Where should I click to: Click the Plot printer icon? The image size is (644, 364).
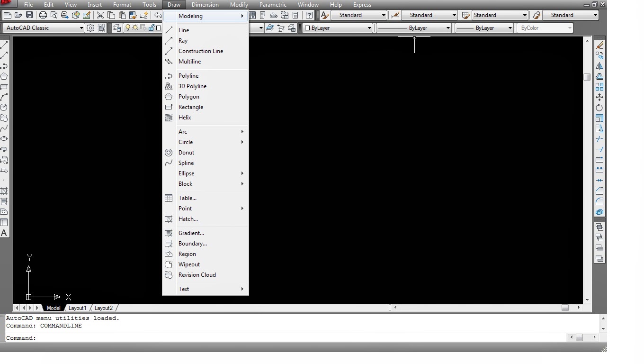coord(43,15)
